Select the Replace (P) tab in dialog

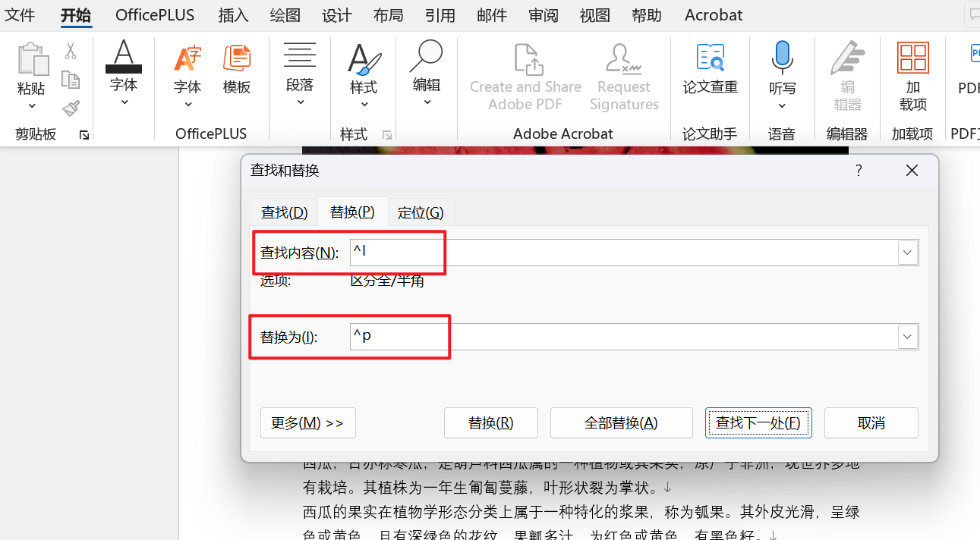(352, 212)
